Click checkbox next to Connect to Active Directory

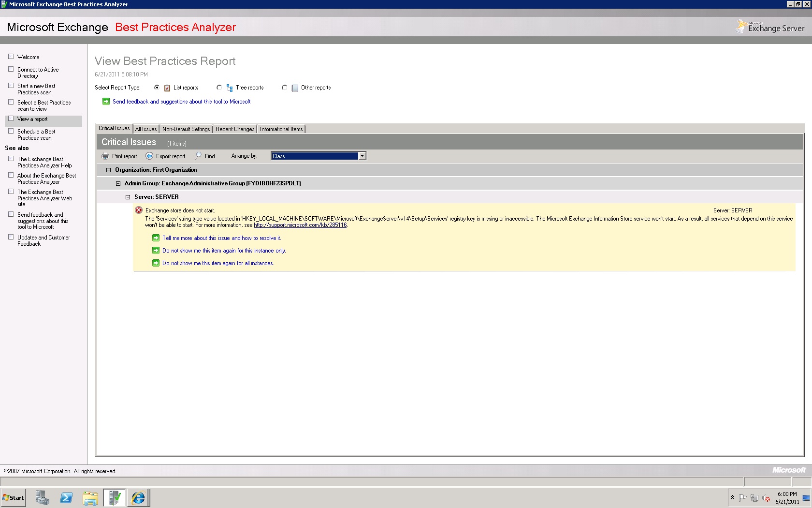point(11,69)
